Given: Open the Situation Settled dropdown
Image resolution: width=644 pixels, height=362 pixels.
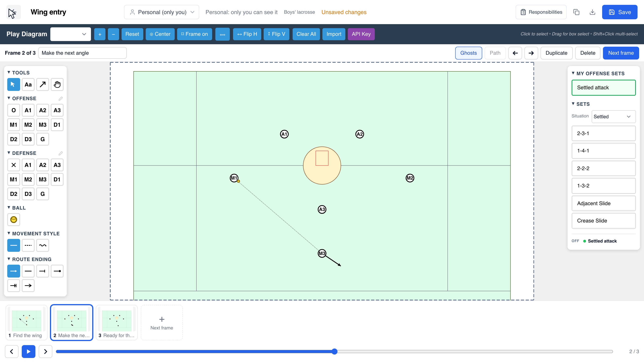Looking at the screenshot, I should (x=613, y=116).
